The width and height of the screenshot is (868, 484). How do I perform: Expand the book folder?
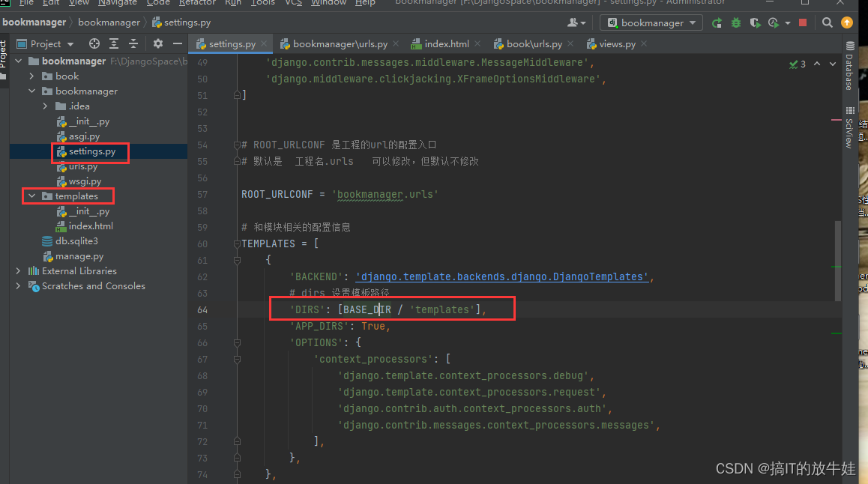(x=31, y=76)
